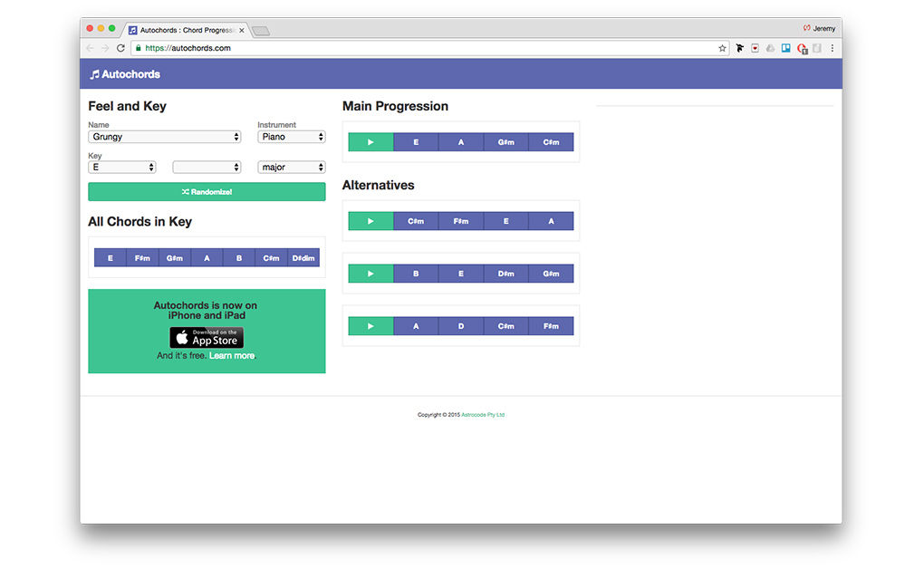Viewport: 924px width, 568px height.
Task: Reload the page with refresh icon
Action: tap(120, 48)
